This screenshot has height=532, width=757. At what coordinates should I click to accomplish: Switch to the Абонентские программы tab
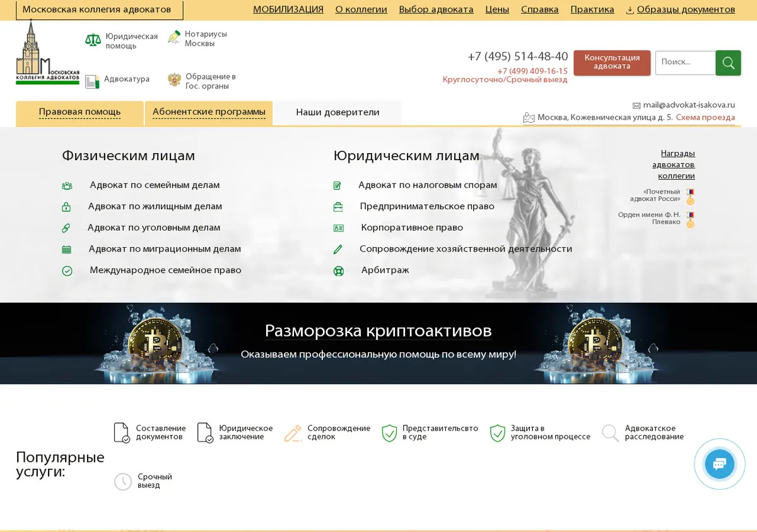coord(209,113)
